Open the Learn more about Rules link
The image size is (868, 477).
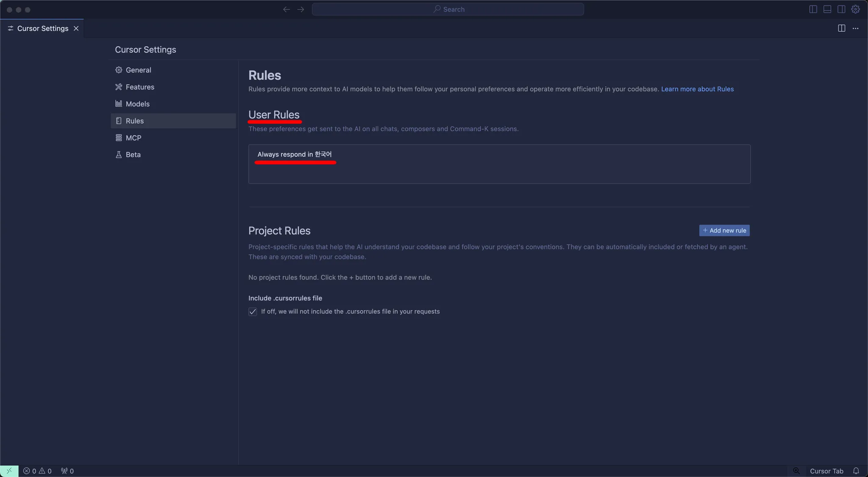(x=697, y=89)
